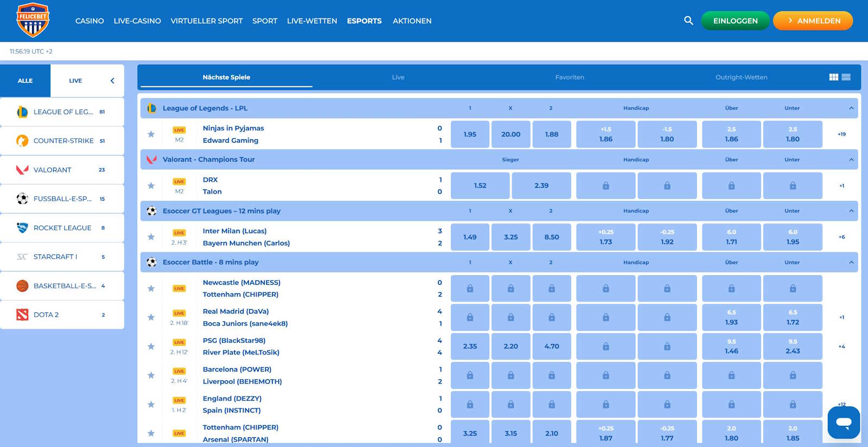The height and width of the screenshot is (447, 868).
Task: Collapse the Valorant - Champions Tour section
Action: 851,159
